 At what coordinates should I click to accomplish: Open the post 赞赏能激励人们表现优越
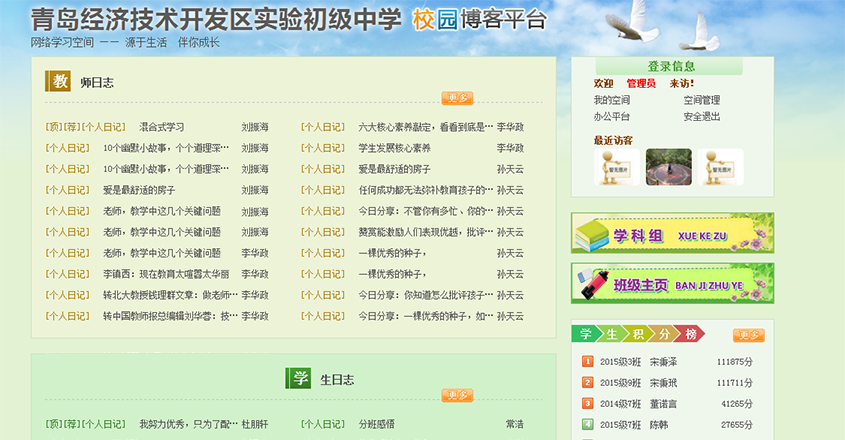[x=426, y=232]
